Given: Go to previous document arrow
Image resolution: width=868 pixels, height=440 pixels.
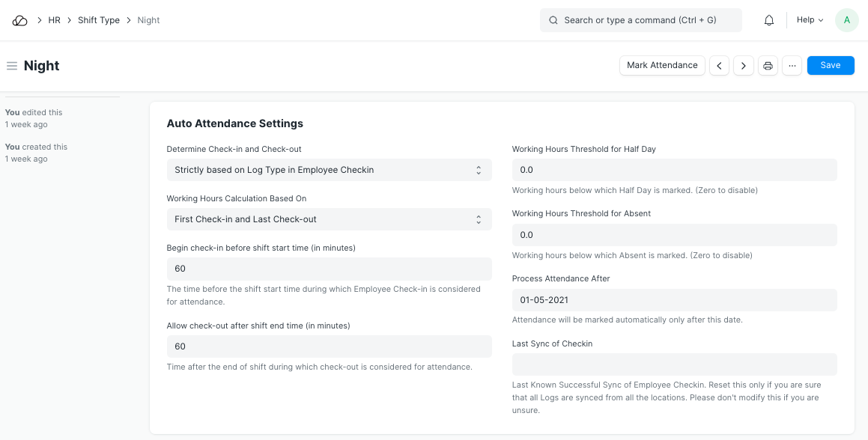Looking at the screenshot, I should pyautogui.click(x=719, y=66).
